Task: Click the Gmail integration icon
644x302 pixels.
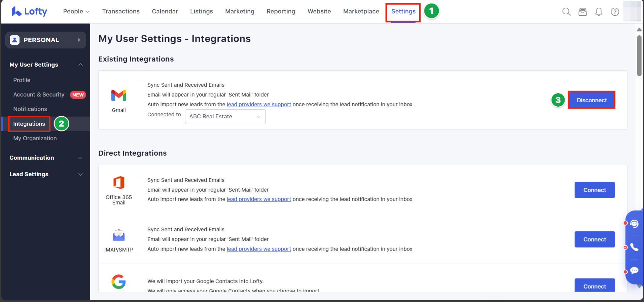Action: (119, 96)
